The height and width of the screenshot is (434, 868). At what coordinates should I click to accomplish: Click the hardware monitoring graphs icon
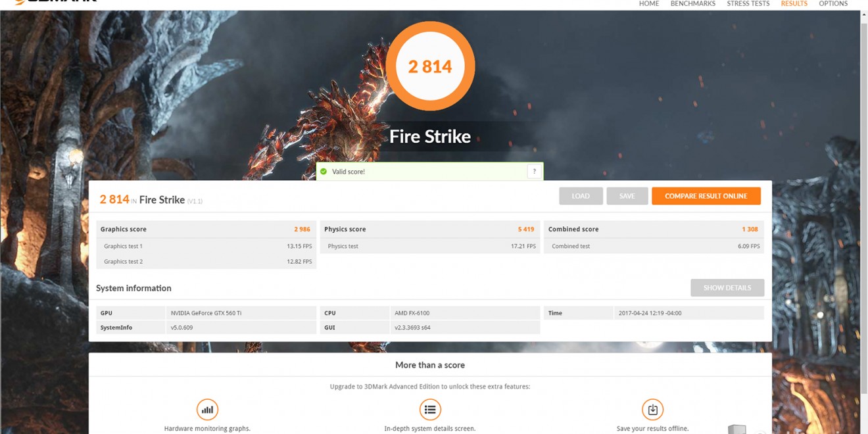[207, 410]
